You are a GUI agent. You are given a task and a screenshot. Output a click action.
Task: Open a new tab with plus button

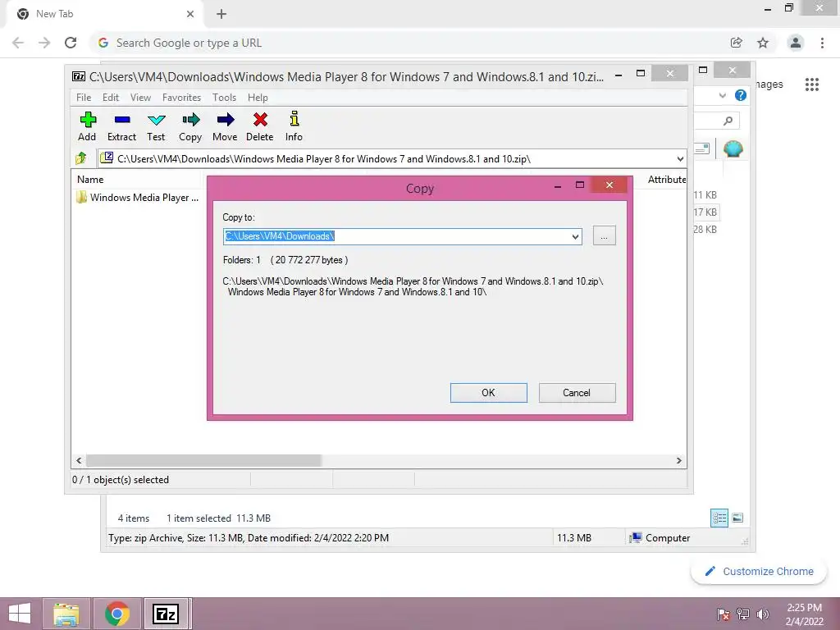coord(221,15)
